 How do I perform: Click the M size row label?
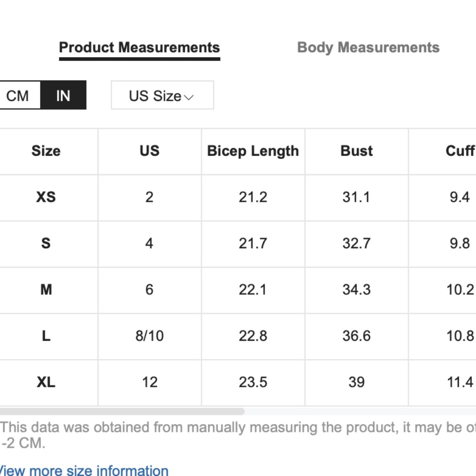tap(46, 289)
